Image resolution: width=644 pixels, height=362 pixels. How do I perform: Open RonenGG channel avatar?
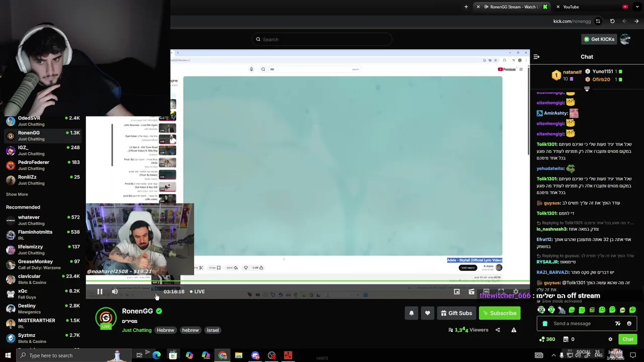(x=106, y=318)
